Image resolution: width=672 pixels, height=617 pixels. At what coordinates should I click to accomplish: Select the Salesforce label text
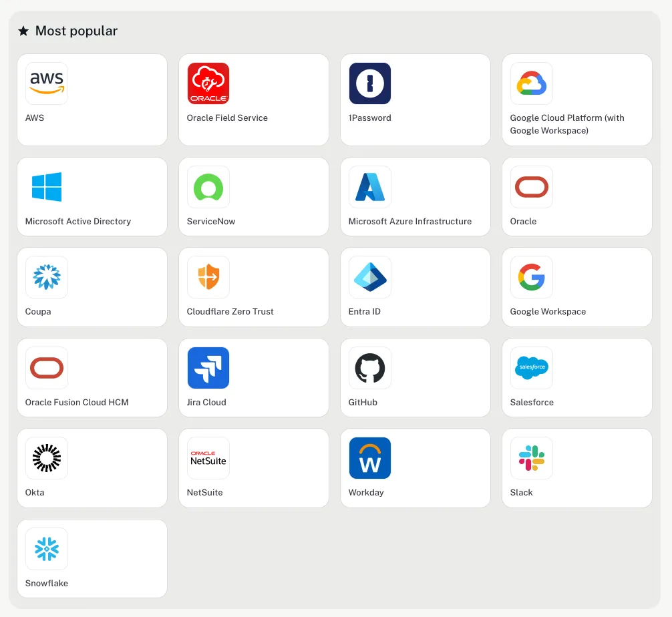[x=532, y=403]
